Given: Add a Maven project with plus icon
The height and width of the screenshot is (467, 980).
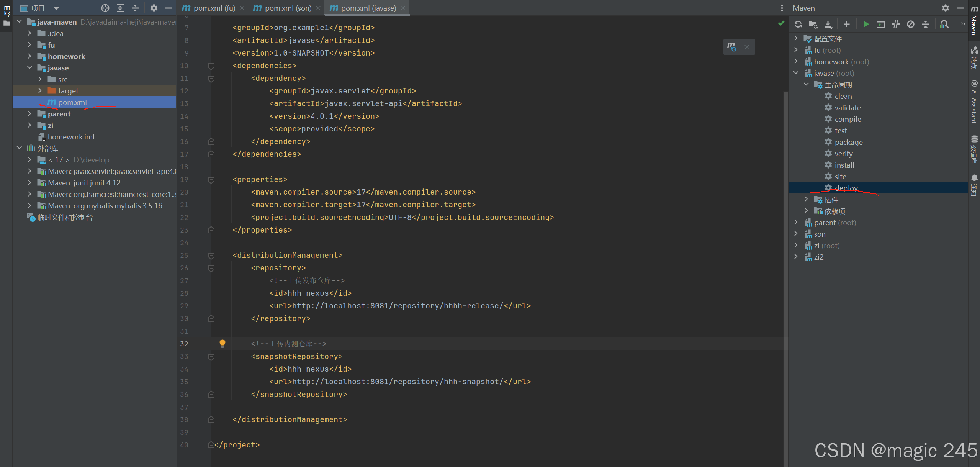Looking at the screenshot, I should click(847, 25).
